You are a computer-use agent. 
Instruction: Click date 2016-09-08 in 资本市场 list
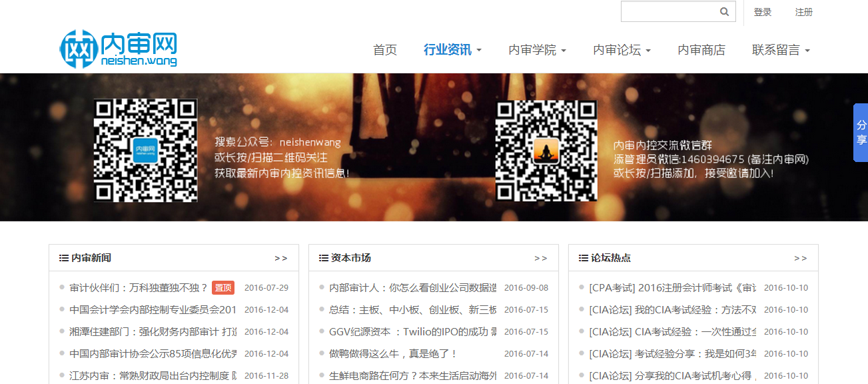[x=526, y=288]
